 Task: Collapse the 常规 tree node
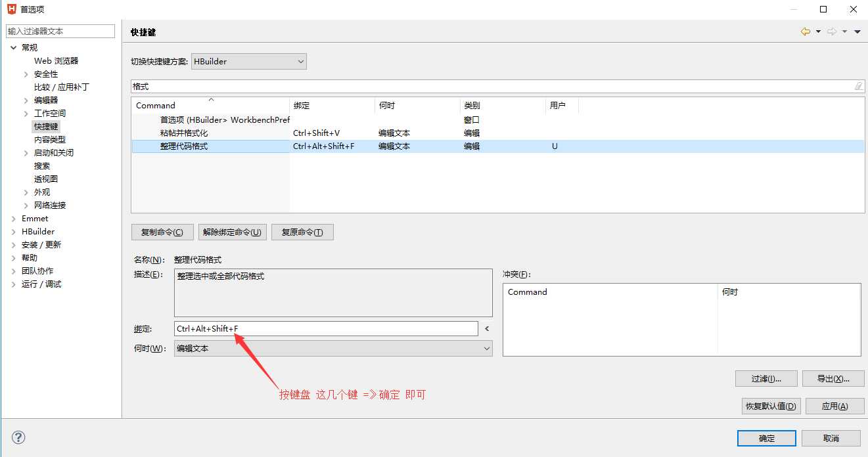pos(14,47)
